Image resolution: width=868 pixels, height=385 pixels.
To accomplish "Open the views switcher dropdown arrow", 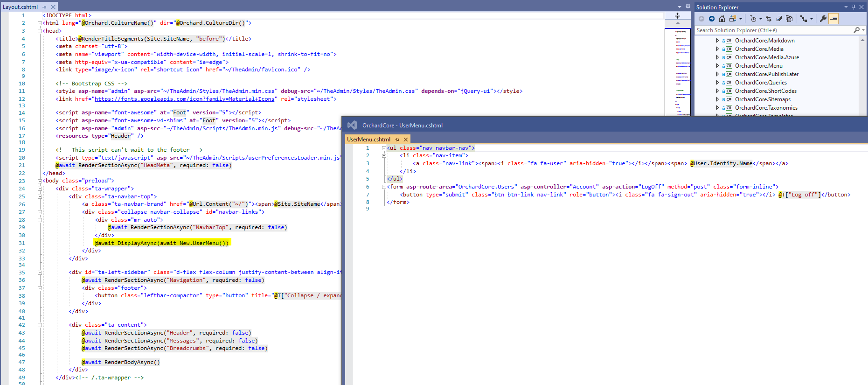I will click(x=740, y=19).
